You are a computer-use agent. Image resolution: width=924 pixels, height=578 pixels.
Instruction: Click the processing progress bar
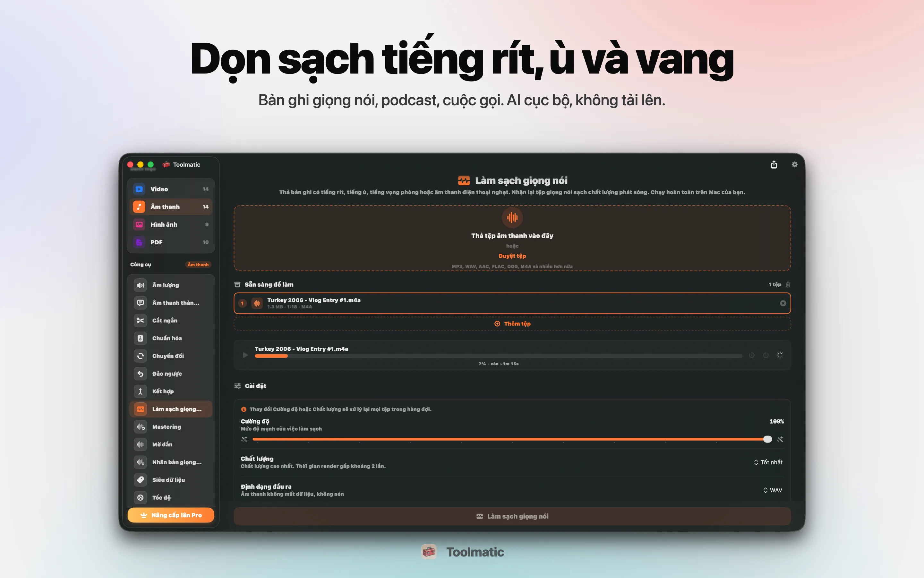pos(498,356)
